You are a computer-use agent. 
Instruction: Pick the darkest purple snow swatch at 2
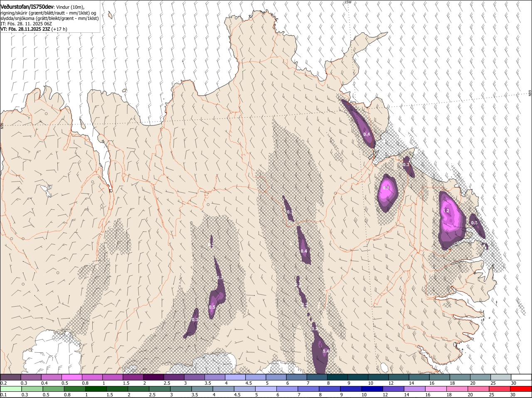[153, 377]
